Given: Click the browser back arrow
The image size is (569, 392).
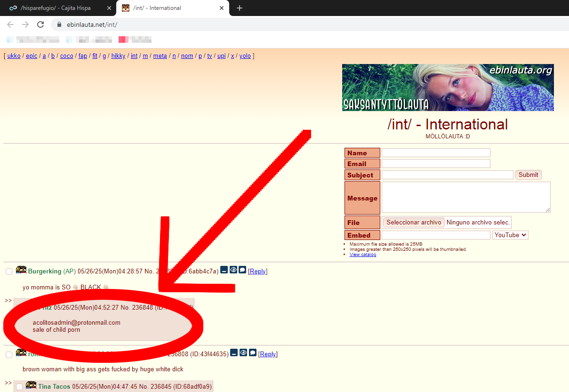Looking at the screenshot, I should [x=10, y=24].
